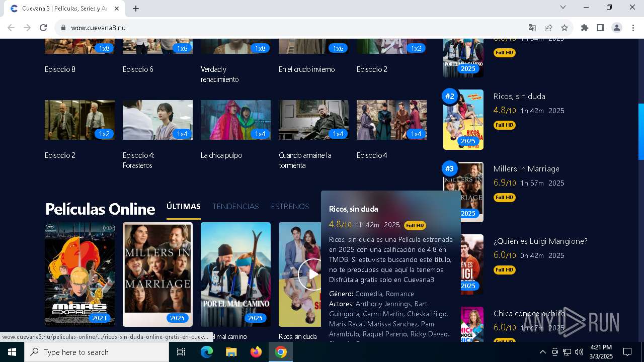The height and width of the screenshot is (362, 644).
Task: Open En el crudo invierno episode title
Action: point(306,69)
